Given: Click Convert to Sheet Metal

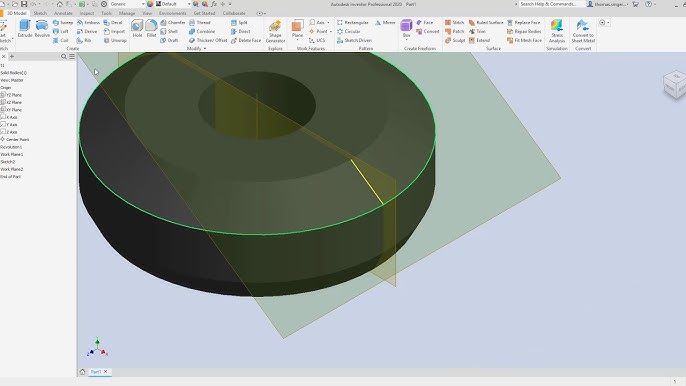Looking at the screenshot, I should [583, 31].
